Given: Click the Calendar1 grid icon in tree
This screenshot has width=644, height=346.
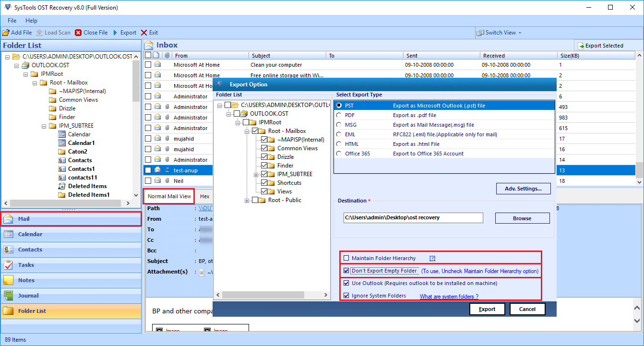Looking at the screenshot, I should [61, 143].
